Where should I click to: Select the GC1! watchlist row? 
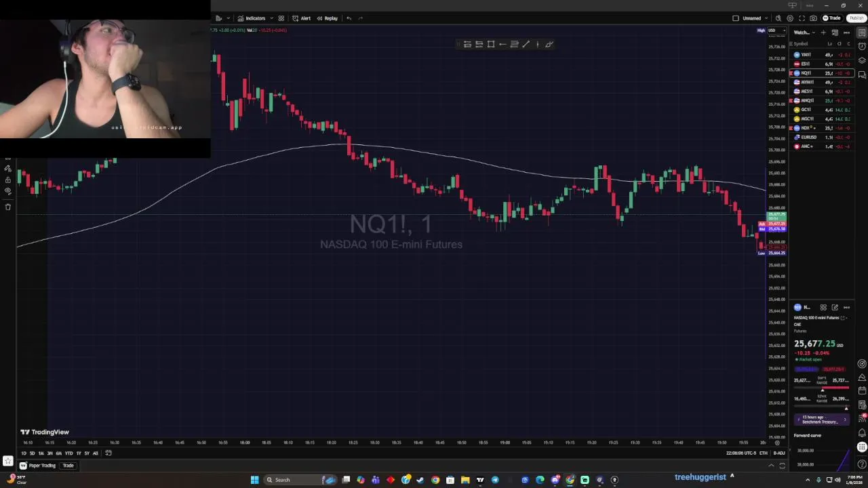tap(822, 109)
